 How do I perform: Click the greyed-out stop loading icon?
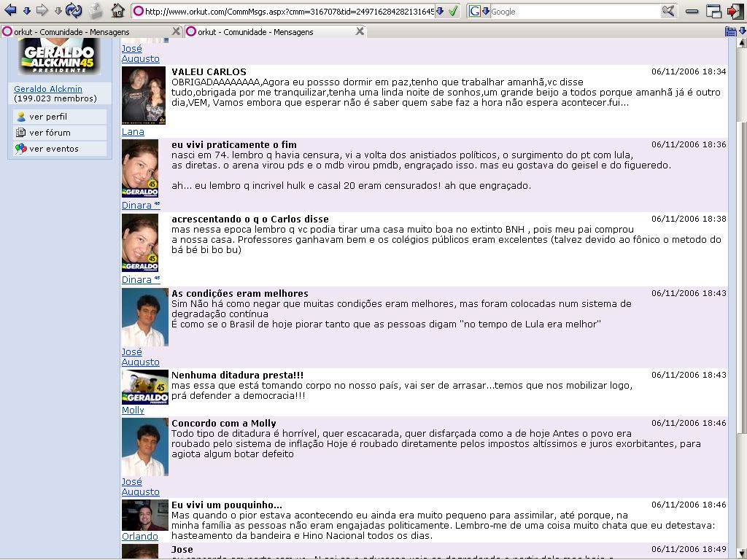coord(96,10)
